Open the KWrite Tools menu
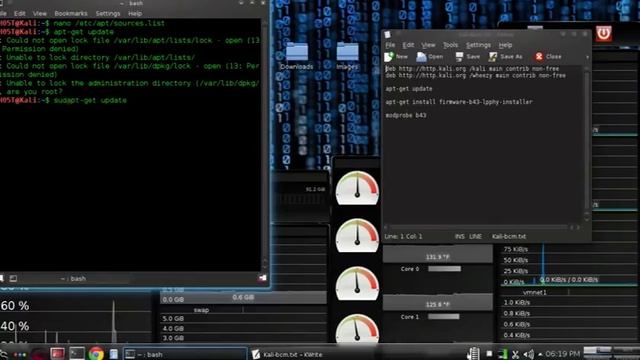This screenshot has width=640, height=360. tap(450, 45)
